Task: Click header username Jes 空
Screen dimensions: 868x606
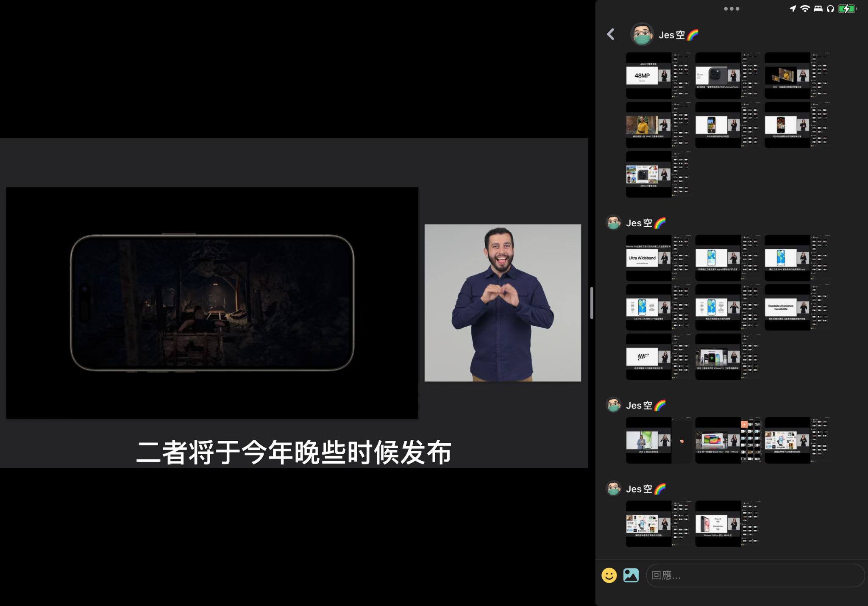Action: 678,35
